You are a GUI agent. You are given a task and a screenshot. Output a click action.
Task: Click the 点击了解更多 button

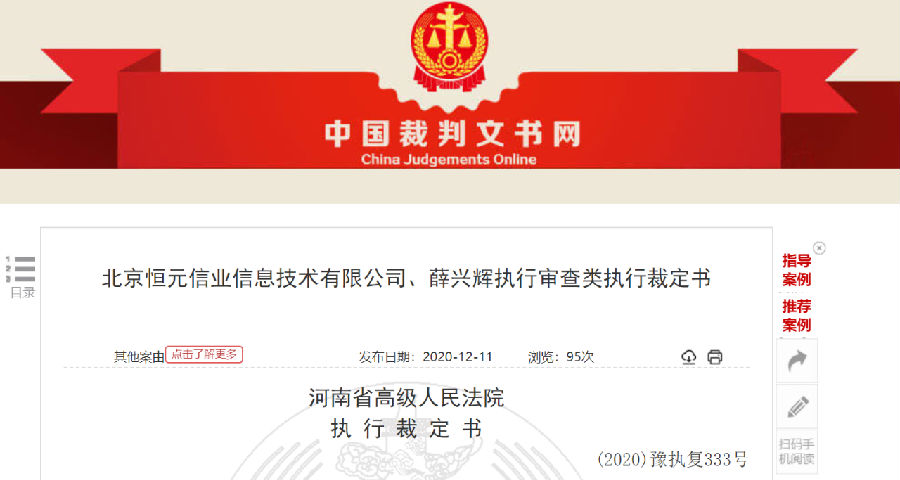204,354
